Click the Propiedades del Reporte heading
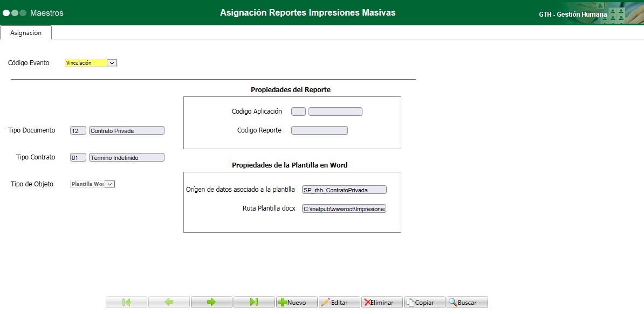 click(x=291, y=90)
